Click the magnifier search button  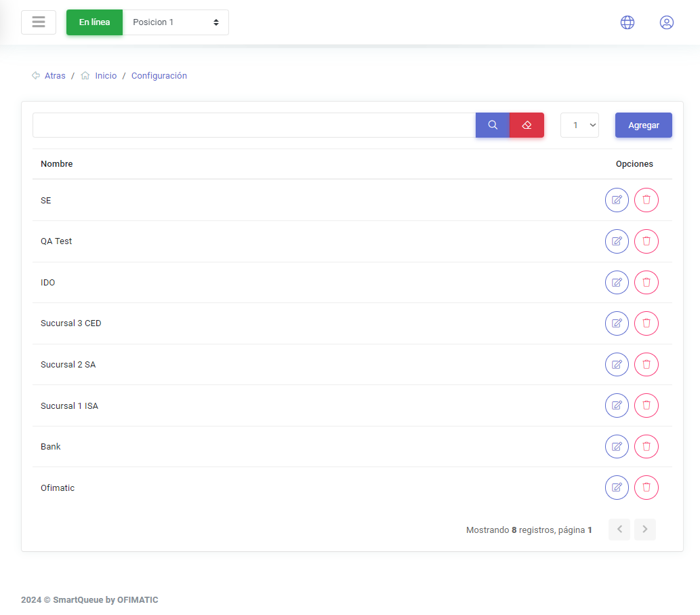click(493, 125)
